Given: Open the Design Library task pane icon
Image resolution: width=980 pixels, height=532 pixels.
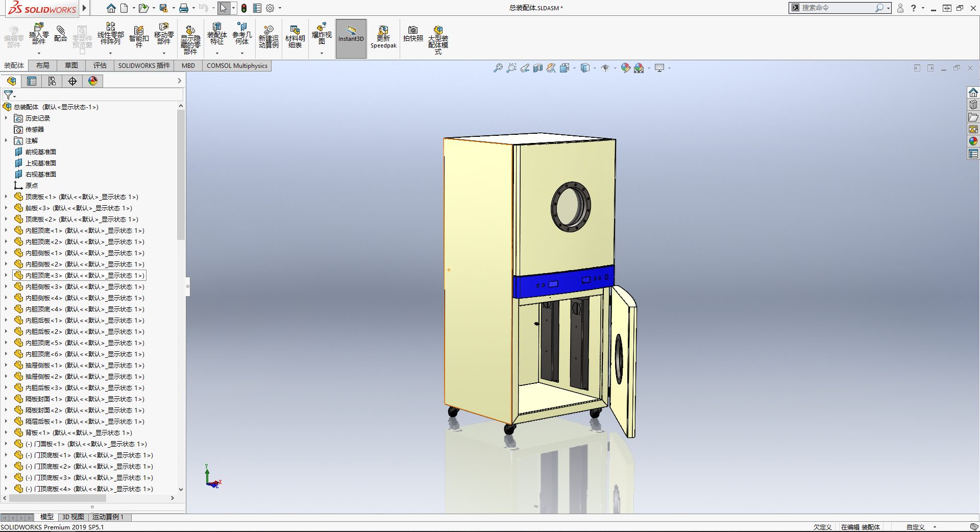Looking at the screenshot, I should pyautogui.click(x=973, y=105).
